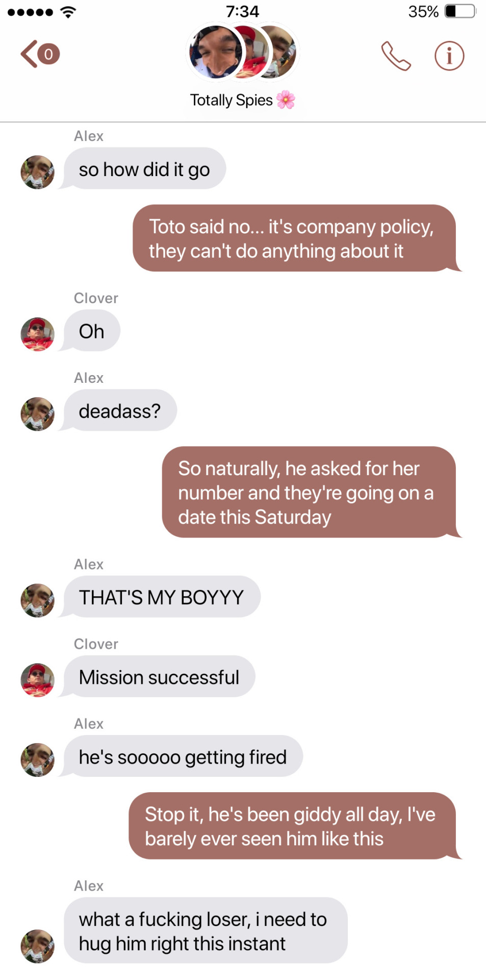
Task: Open group info circle icon
Action: click(449, 56)
